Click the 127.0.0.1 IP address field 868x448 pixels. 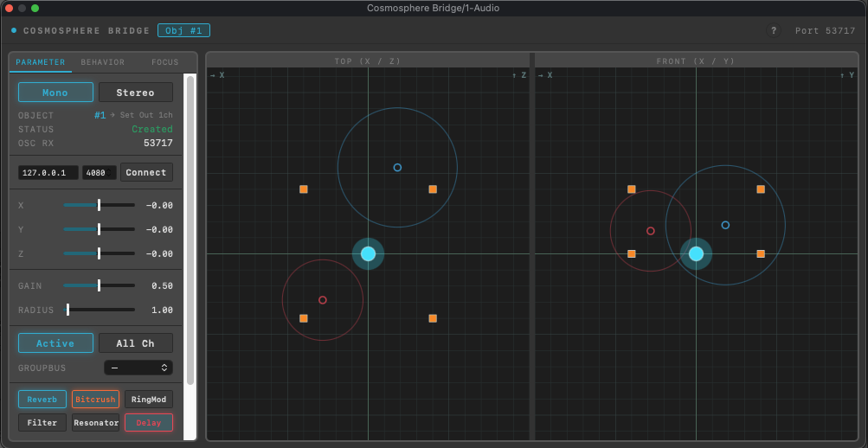[x=48, y=173]
